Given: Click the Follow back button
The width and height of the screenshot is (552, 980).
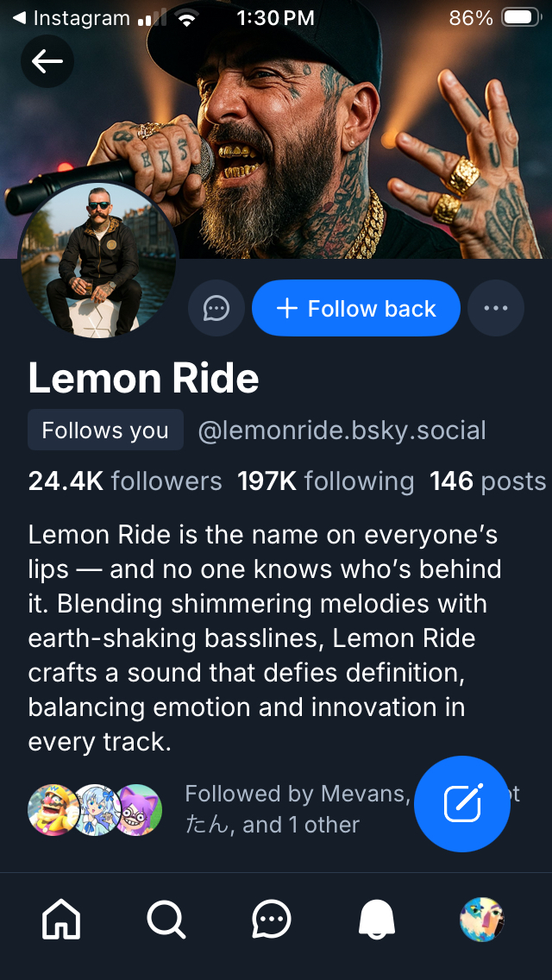Looking at the screenshot, I should tap(355, 308).
